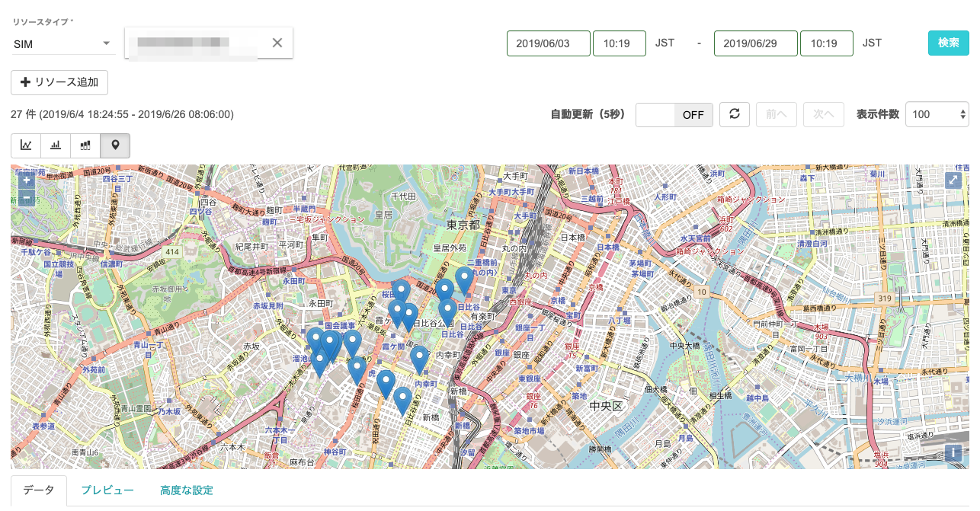
Task: Switch to the stacked bar chart view
Action: click(85, 145)
